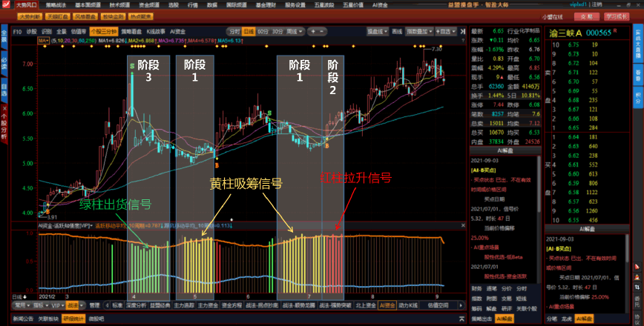Open the 龙虎 tab under the order book
Image resolution: width=644 pixels, height=326 pixels.
click(x=566, y=319)
